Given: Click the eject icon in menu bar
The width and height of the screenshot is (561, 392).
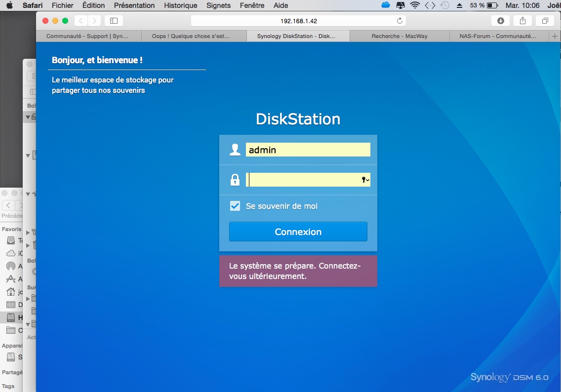Looking at the screenshot, I should tap(460, 5).
